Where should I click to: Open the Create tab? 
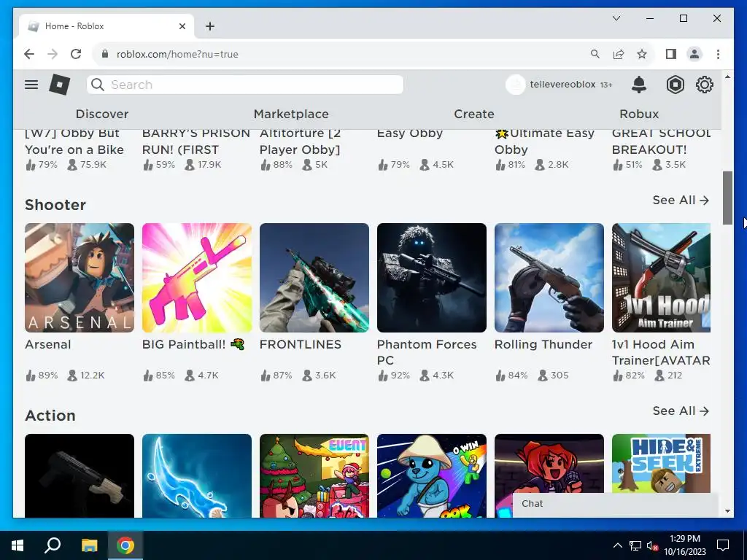(474, 114)
